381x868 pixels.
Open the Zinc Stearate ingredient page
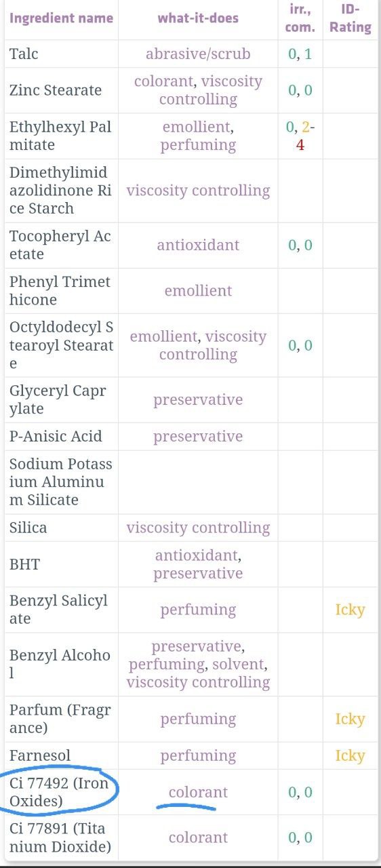point(56,90)
